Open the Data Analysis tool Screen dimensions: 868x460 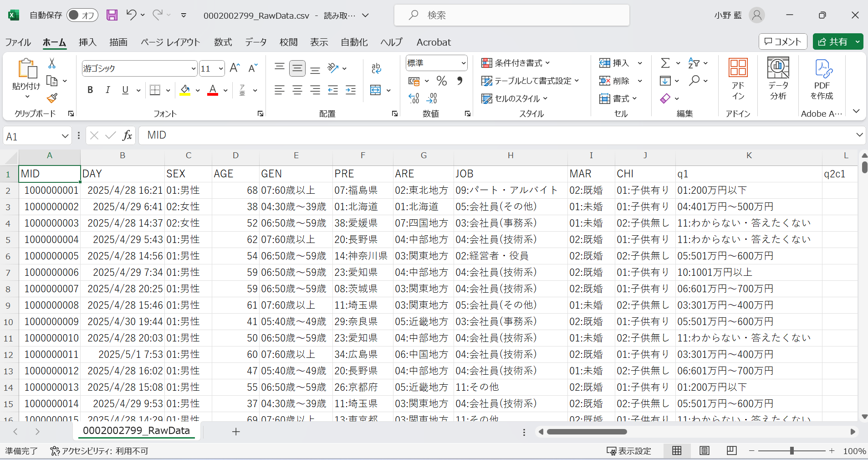(778, 78)
